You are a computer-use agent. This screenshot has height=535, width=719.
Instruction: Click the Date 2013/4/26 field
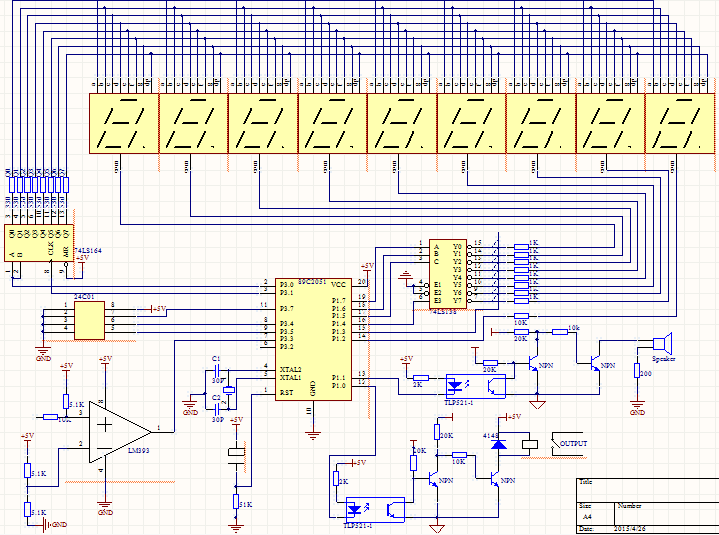coord(630,528)
